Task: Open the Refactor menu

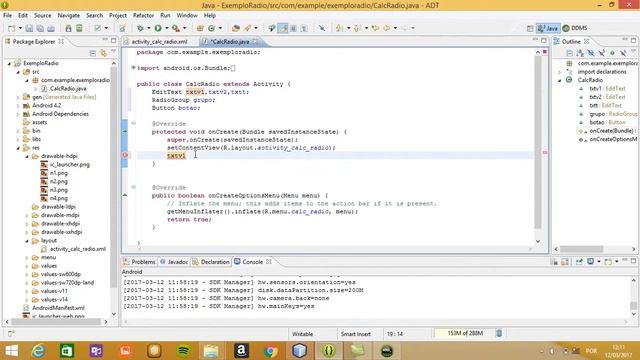Action: click(x=143, y=16)
